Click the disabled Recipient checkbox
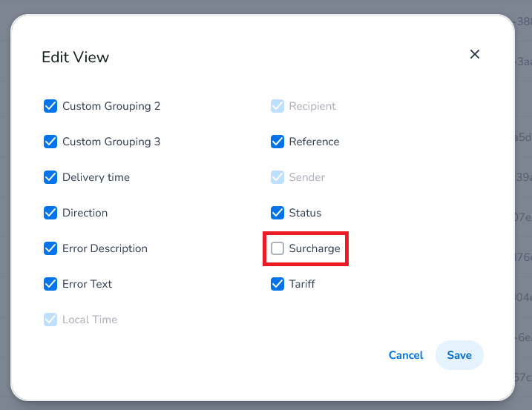Image resolution: width=532 pixels, height=410 pixels. 278,106
